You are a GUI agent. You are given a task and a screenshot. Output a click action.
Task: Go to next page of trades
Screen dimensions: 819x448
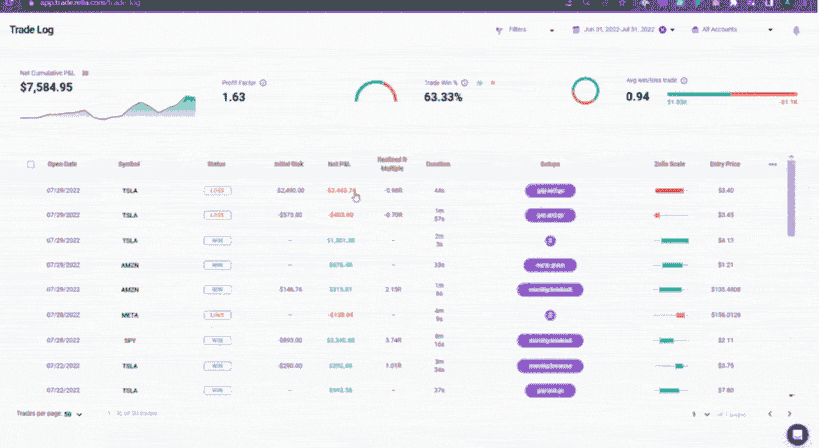click(x=789, y=413)
